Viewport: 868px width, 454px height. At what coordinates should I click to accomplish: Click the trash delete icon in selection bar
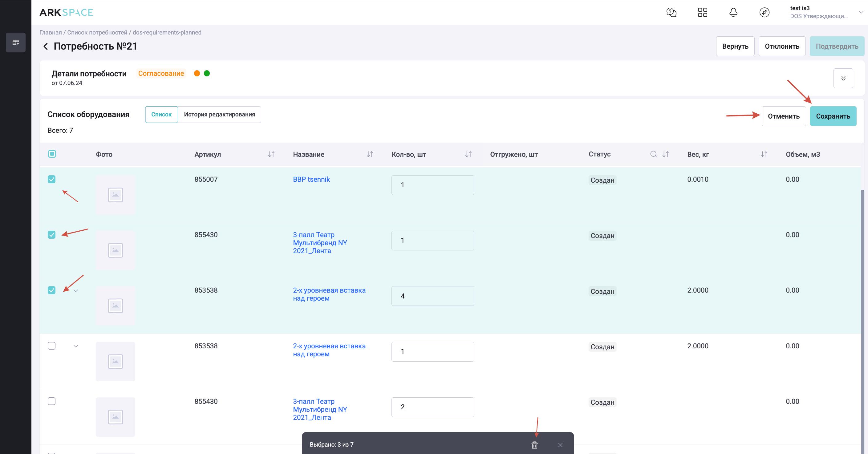tap(534, 445)
